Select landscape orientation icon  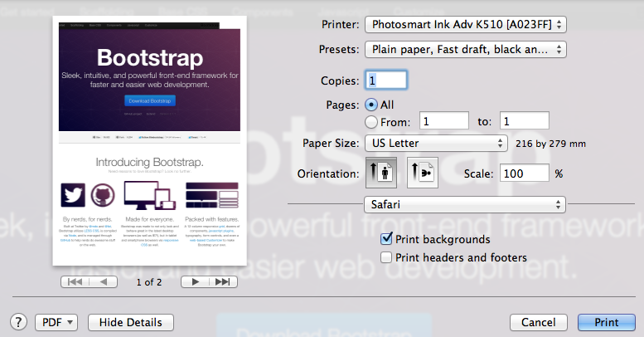point(422,173)
